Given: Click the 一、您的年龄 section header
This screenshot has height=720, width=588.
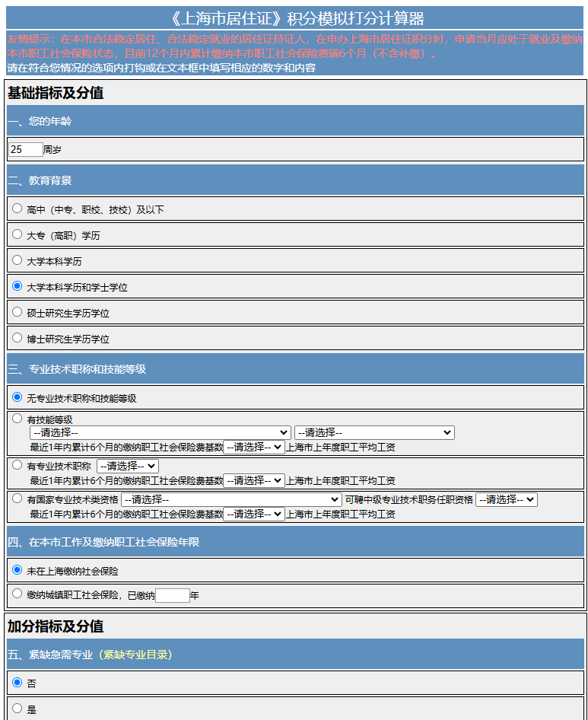Looking at the screenshot, I should 296,121.
